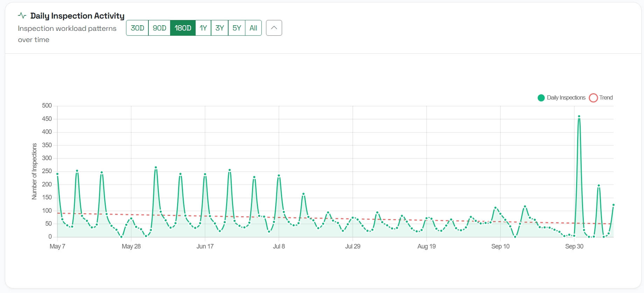Click the 250 y-axis value

point(47,171)
